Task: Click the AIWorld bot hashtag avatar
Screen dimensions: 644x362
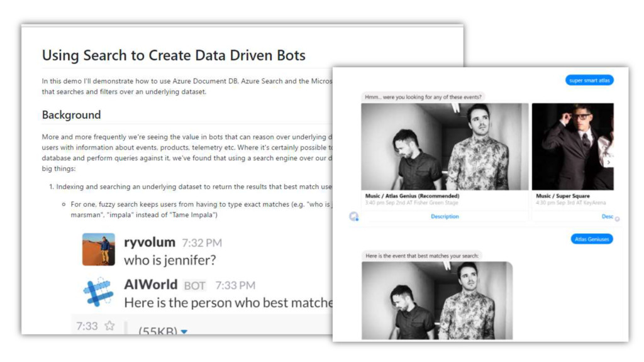Action: pyautogui.click(x=98, y=292)
